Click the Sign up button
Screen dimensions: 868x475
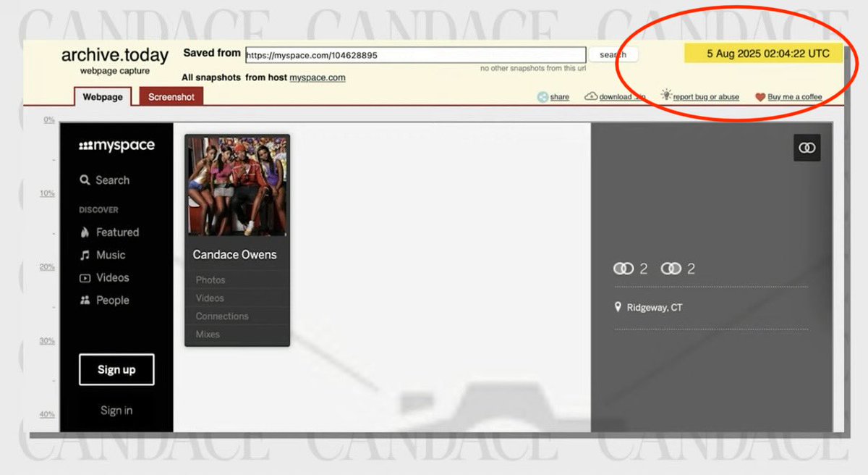click(x=116, y=369)
